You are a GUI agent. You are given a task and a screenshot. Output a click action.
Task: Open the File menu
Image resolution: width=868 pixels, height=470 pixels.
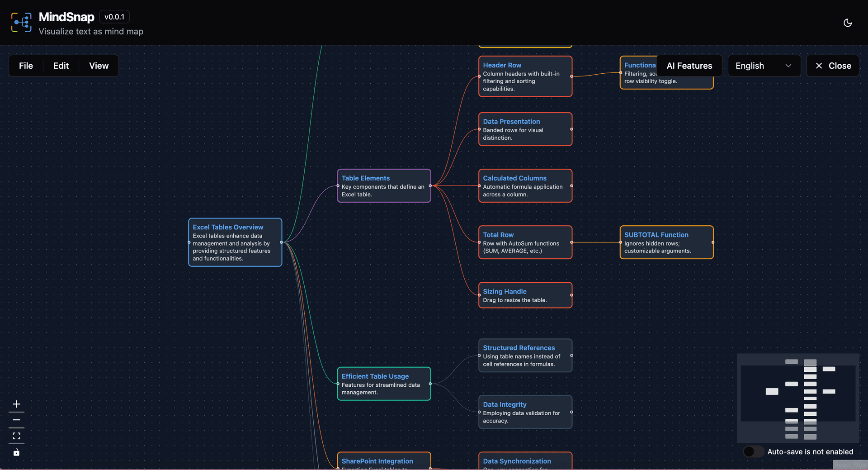coord(26,66)
